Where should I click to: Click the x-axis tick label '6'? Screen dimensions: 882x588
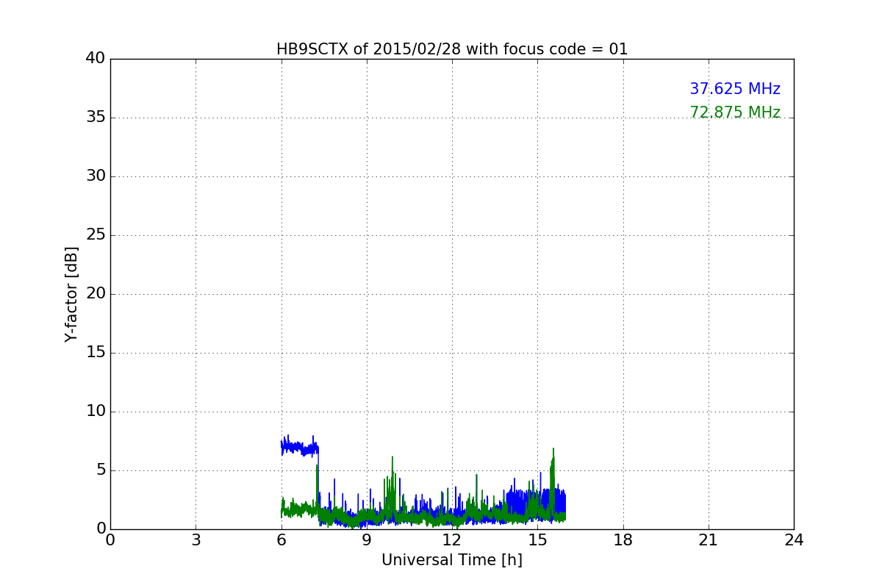pyautogui.click(x=282, y=540)
